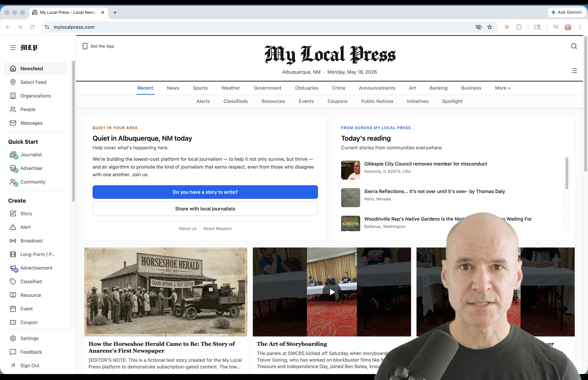Create a new Coupon

pyautogui.click(x=35, y=322)
